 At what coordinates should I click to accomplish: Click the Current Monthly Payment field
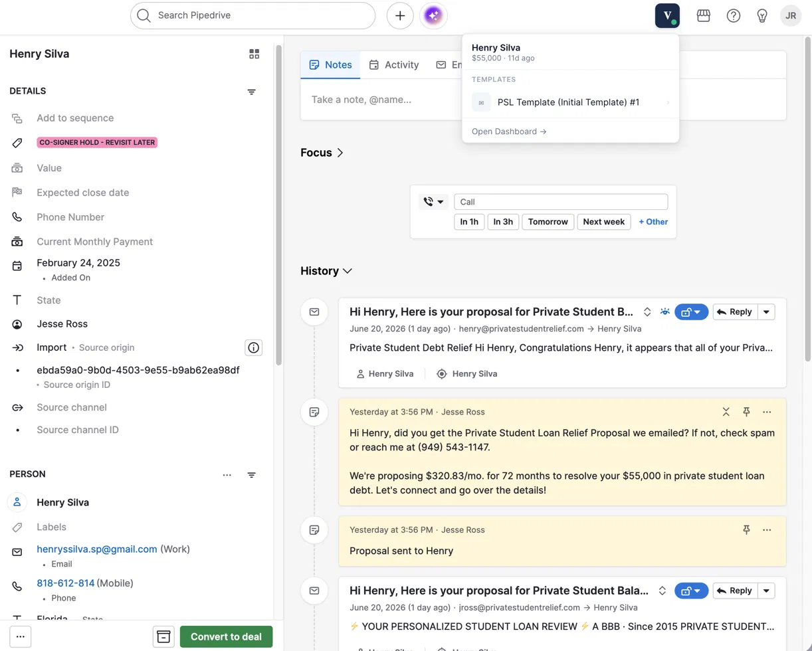pyautogui.click(x=95, y=242)
